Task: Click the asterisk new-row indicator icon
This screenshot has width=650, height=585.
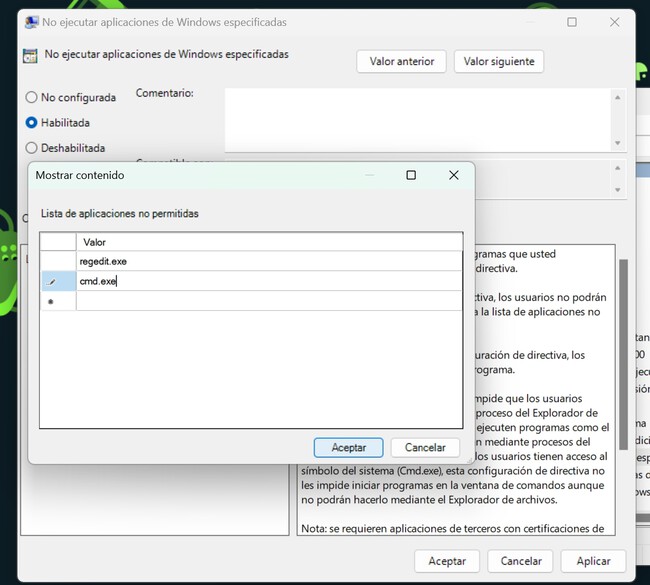Action: coord(51,301)
